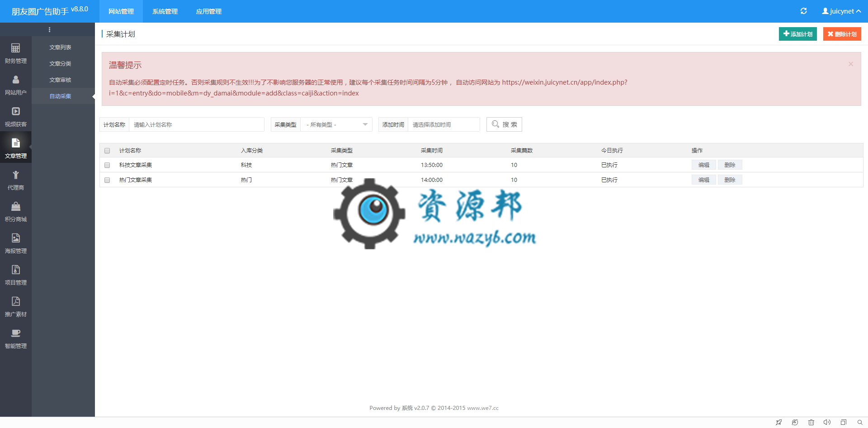
Task: Click the 今日执行 column header
Action: click(x=612, y=151)
